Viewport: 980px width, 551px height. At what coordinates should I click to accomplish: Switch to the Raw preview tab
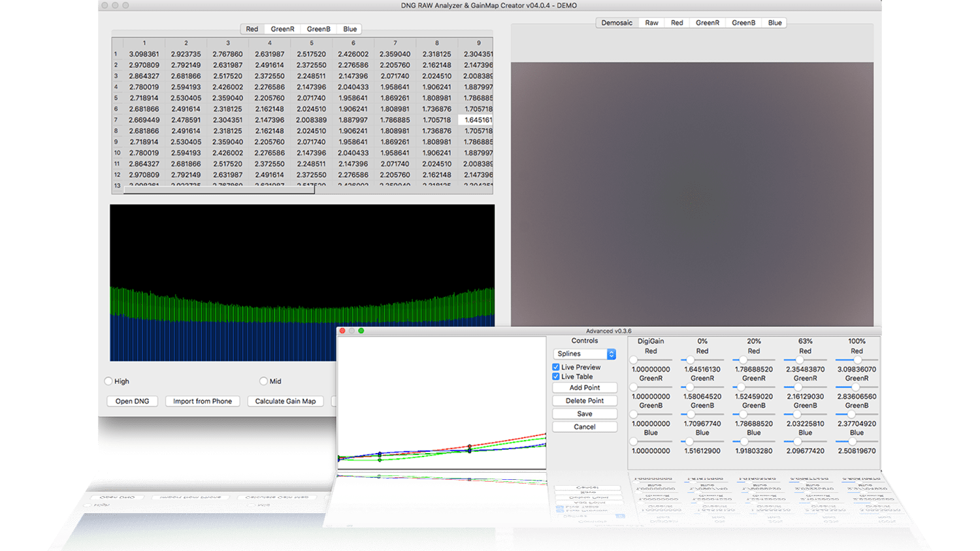[x=651, y=23]
